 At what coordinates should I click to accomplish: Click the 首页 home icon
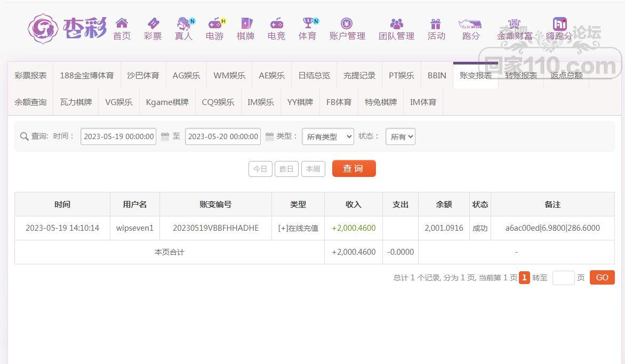click(x=122, y=23)
